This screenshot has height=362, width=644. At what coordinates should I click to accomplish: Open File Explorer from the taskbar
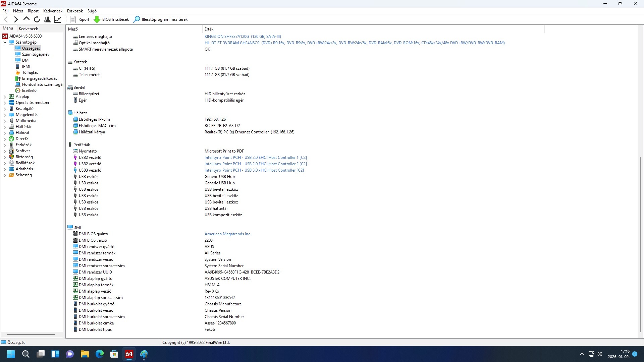click(x=85, y=354)
